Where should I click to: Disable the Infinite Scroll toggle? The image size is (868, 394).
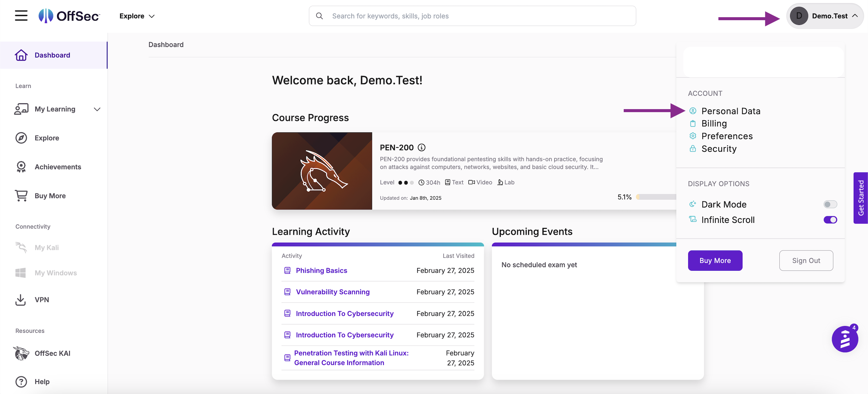[830, 220]
